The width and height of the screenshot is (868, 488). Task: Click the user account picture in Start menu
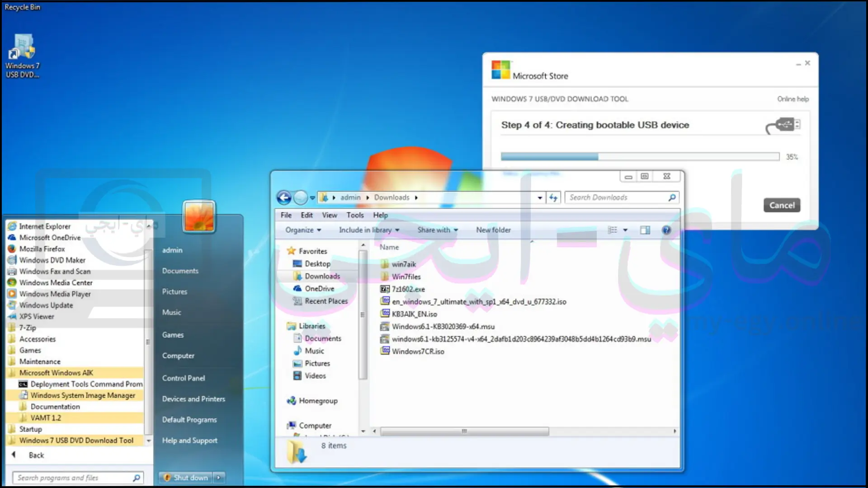point(199,216)
